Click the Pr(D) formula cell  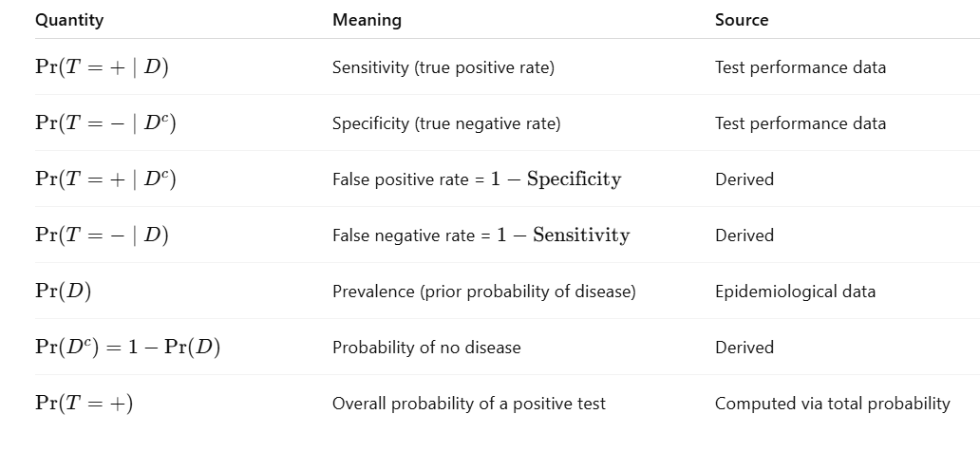point(64,291)
